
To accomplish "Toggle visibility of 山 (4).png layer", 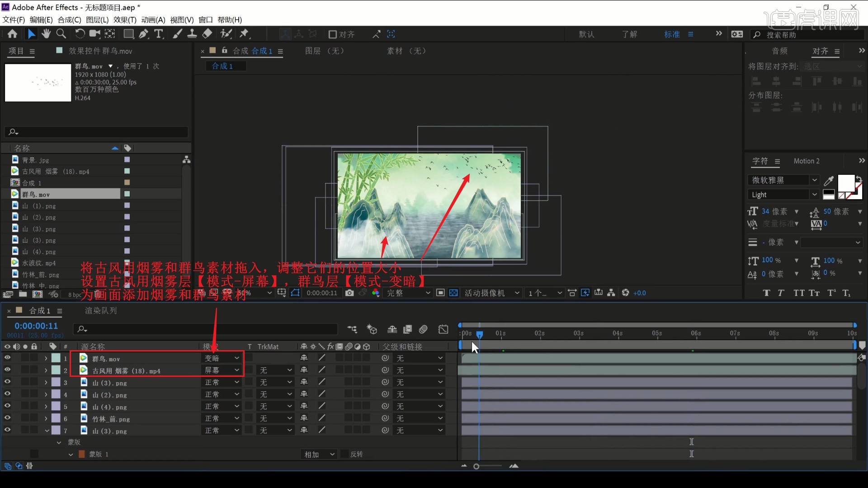I will point(7,406).
